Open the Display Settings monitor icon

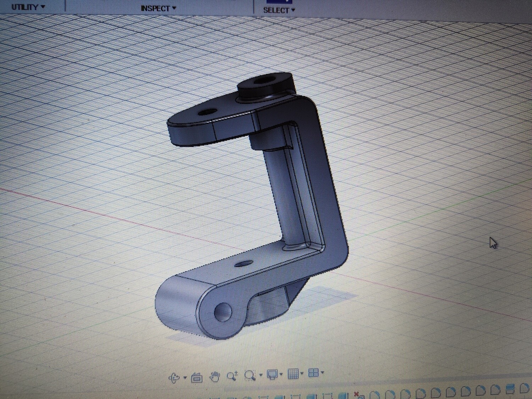click(x=272, y=374)
